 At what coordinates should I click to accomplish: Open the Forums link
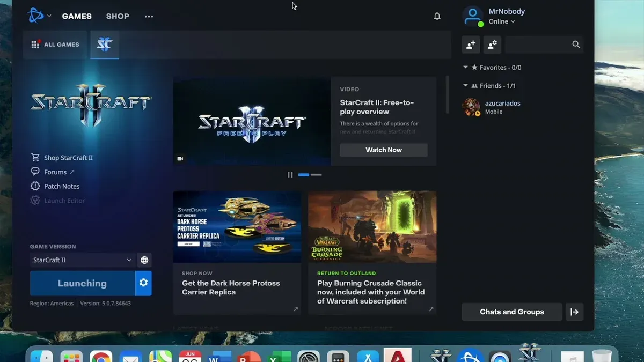pos(55,172)
